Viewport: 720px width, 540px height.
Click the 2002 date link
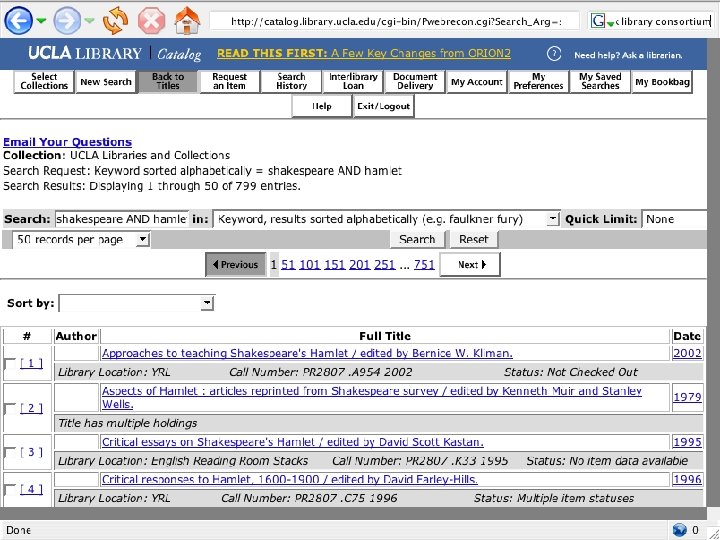point(687,353)
